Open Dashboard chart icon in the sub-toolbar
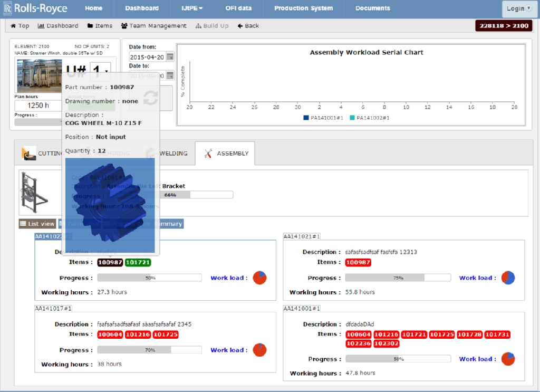This screenshot has height=392, width=540. [58, 26]
